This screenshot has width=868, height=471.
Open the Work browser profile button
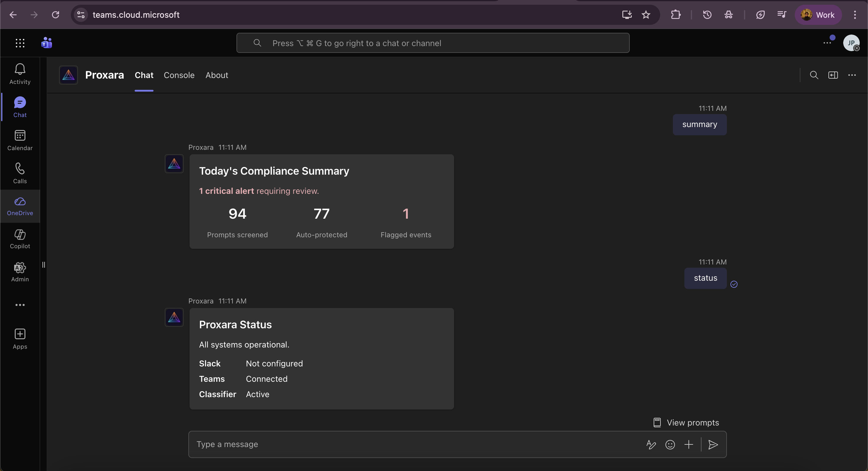[x=818, y=14]
